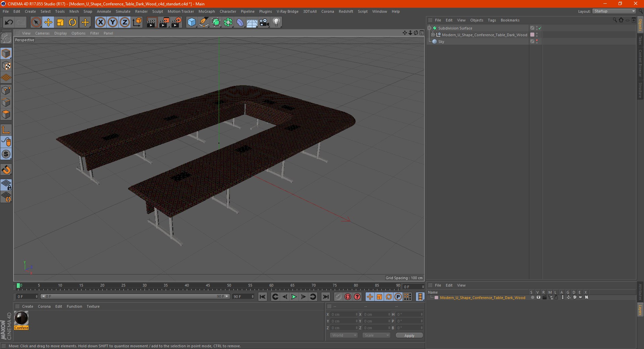Screen dimensions: 644x349
Task: Toggle Enable Snap magnet icon
Action: [6, 170]
